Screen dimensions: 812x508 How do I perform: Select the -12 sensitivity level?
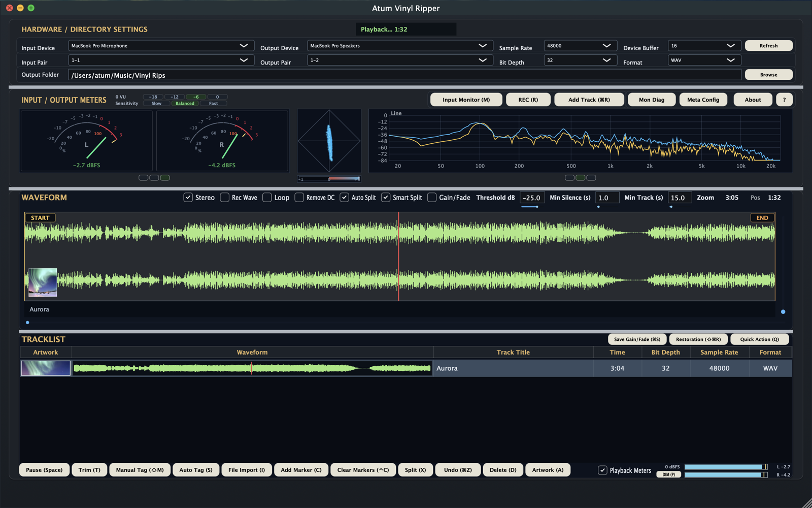point(174,97)
